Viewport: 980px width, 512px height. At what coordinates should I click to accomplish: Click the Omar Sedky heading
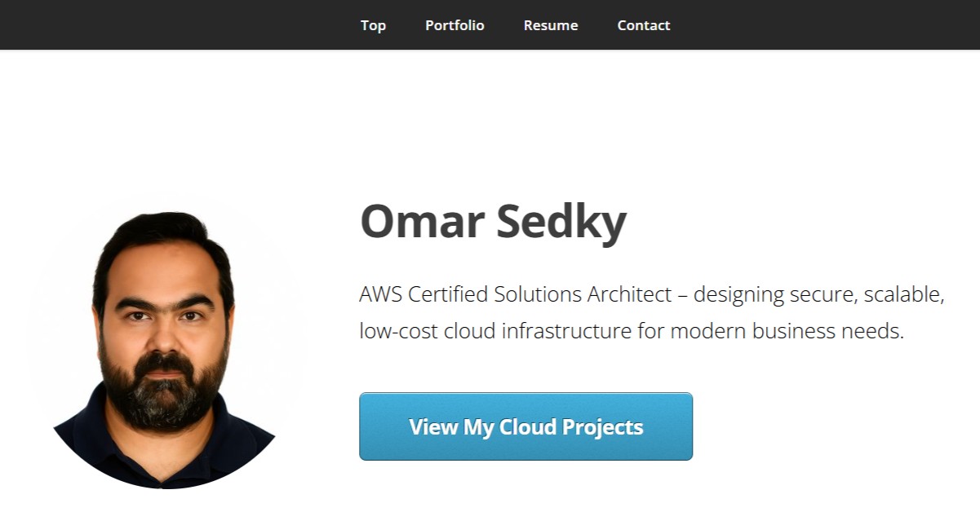tap(492, 220)
